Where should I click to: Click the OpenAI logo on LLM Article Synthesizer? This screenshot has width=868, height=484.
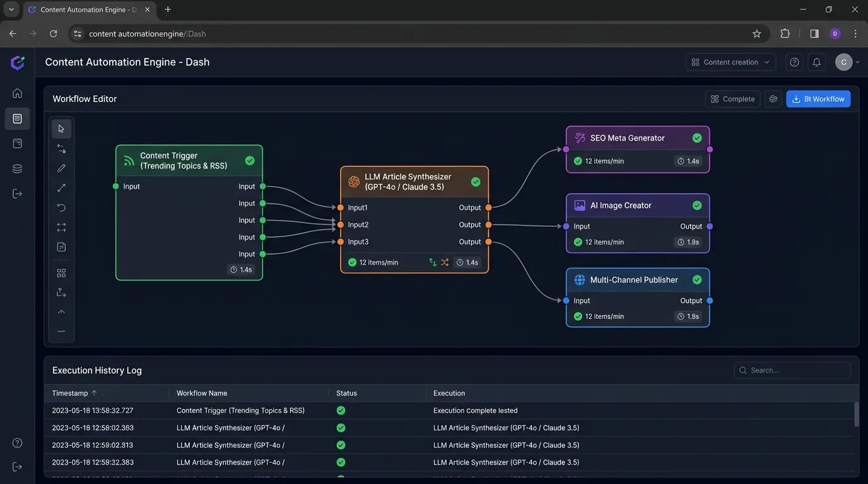point(354,181)
